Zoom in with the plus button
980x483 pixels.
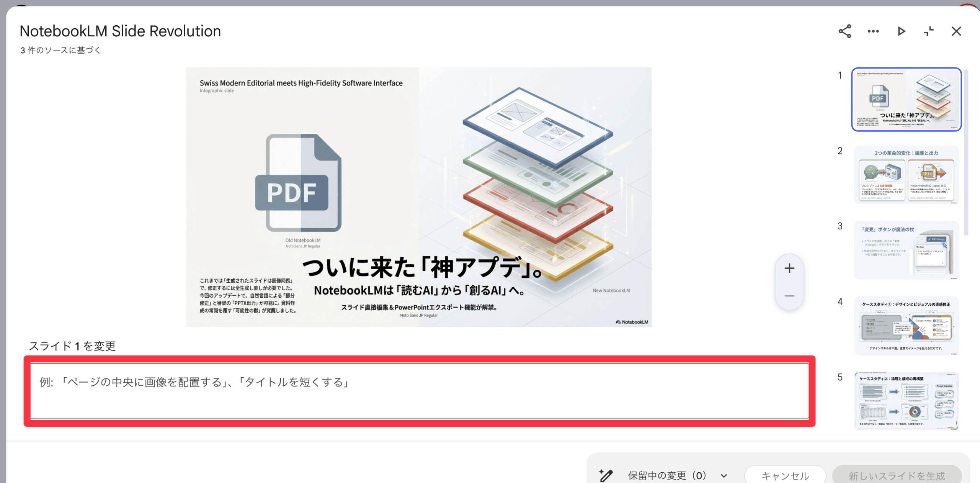coord(789,268)
